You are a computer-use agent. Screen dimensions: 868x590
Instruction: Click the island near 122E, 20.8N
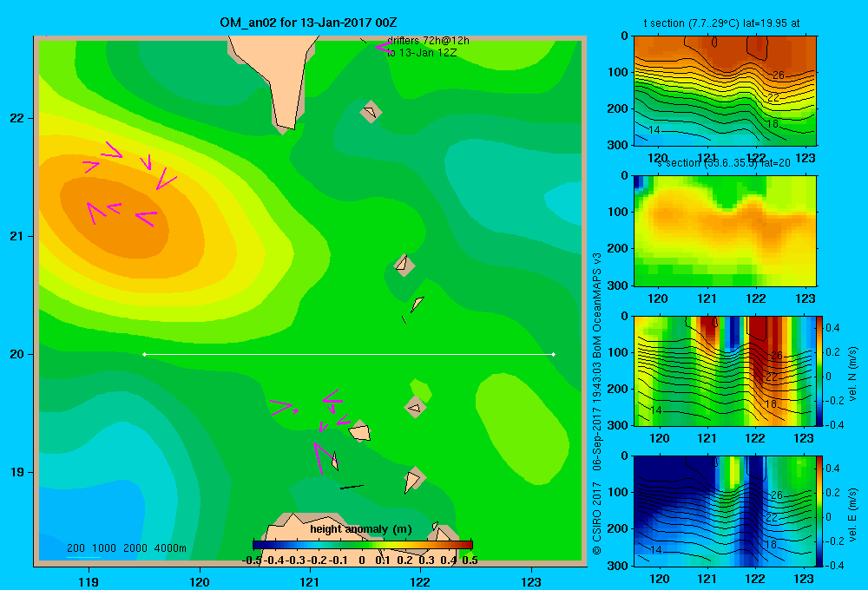click(404, 265)
